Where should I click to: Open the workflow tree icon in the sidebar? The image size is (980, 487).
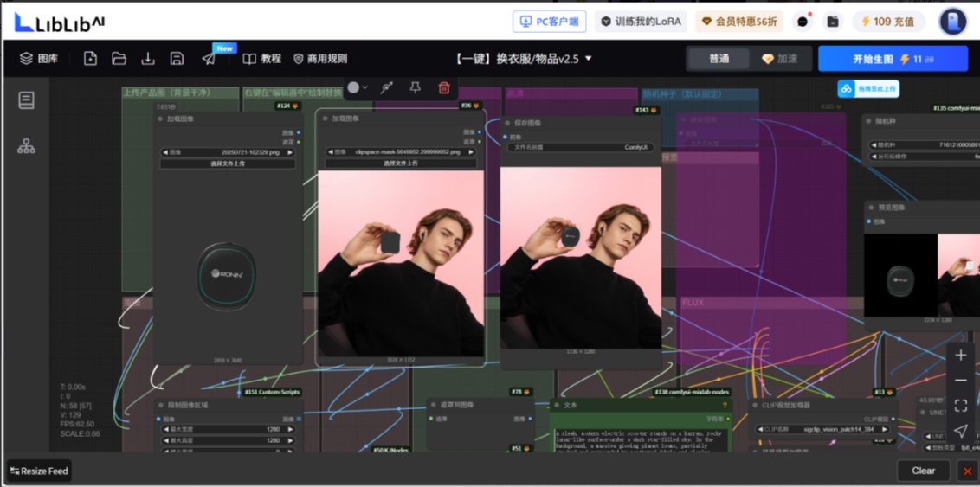click(x=26, y=146)
